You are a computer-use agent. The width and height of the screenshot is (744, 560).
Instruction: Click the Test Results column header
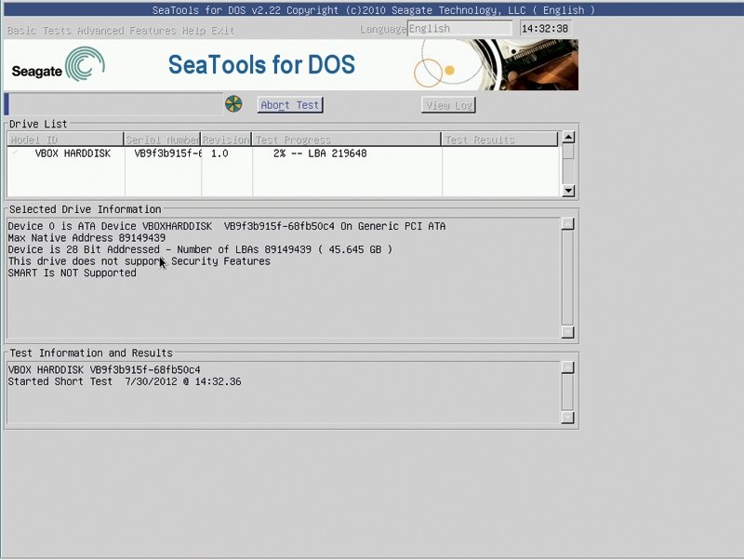[x=499, y=140]
